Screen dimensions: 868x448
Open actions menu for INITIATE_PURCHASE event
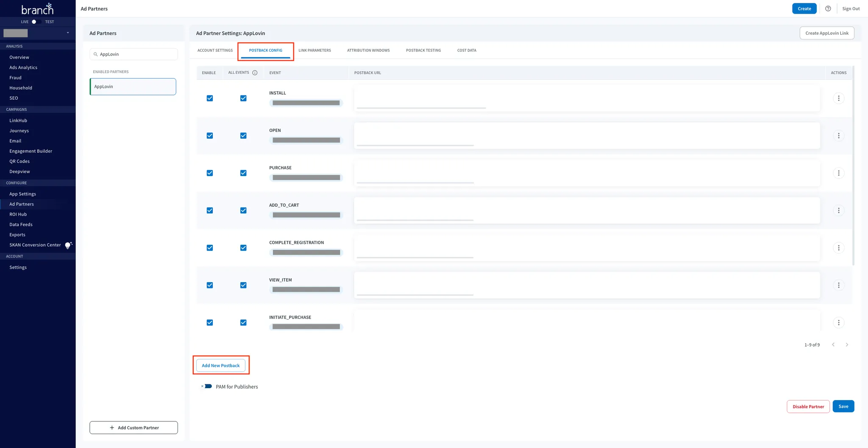click(838, 322)
